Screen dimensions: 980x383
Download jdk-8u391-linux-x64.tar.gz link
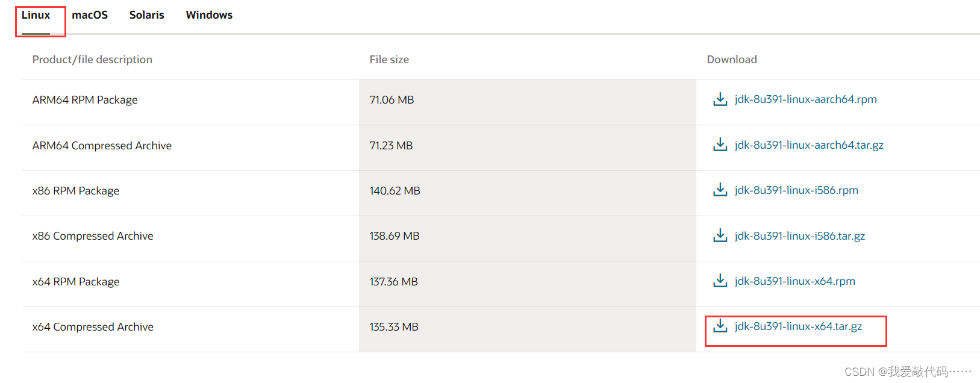798,326
